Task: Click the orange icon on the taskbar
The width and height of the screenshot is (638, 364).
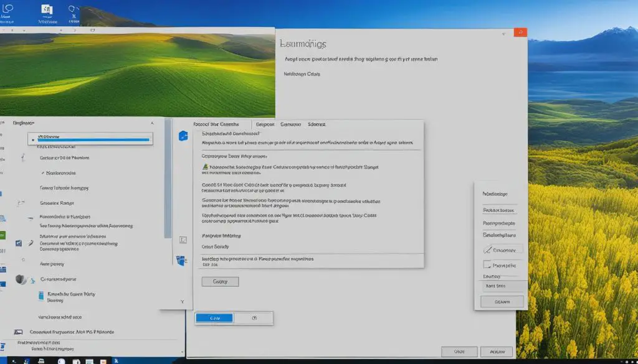Action: (x=103, y=361)
